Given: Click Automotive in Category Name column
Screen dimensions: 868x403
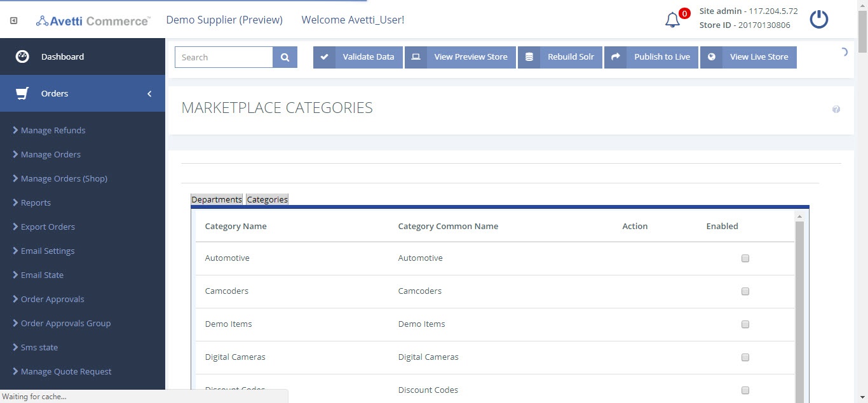Looking at the screenshot, I should [227, 258].
